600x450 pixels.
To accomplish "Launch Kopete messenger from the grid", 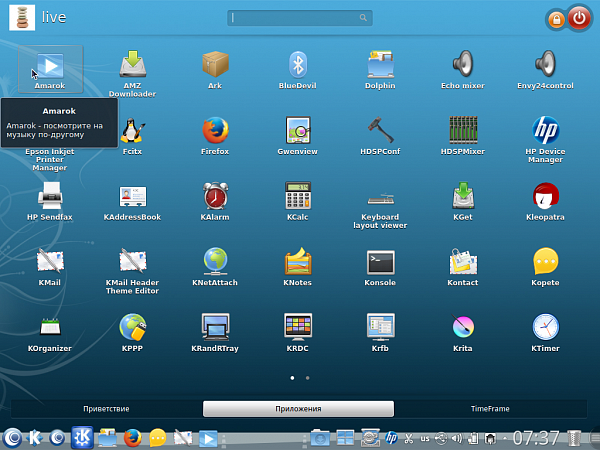I will [545, 267].
